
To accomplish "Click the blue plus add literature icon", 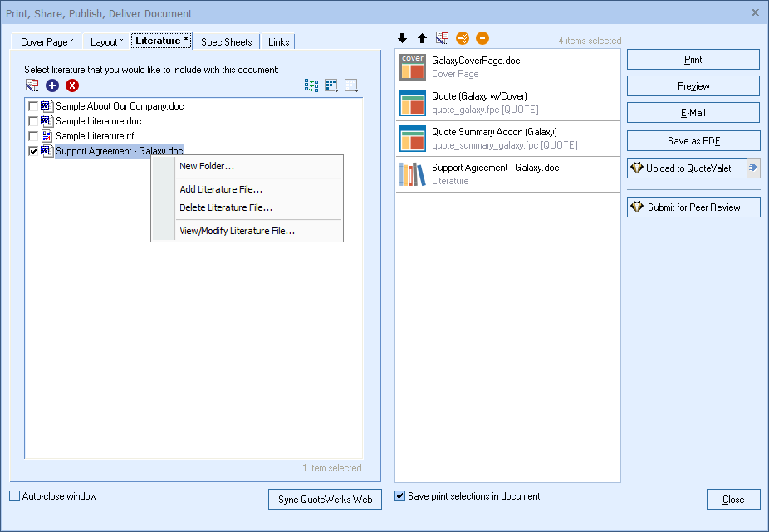I will click(52, 85).
